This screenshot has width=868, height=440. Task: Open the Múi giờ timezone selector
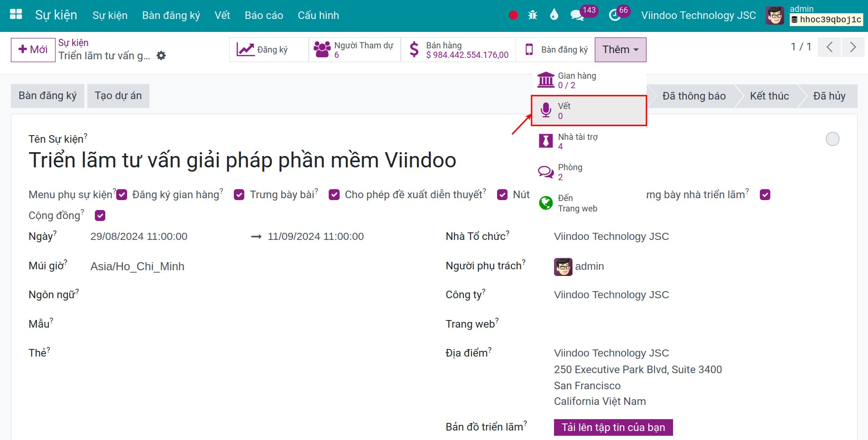point(138,266)
